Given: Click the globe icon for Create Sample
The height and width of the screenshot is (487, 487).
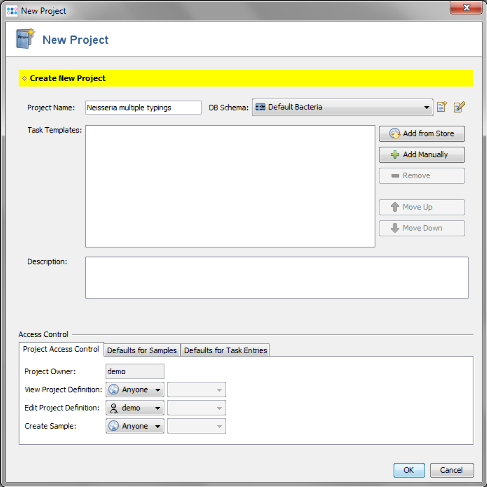Looking at the screenshot, I should pos(114,426).
